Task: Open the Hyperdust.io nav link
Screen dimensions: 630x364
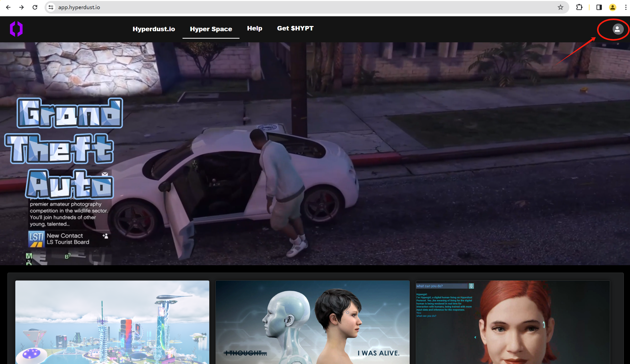Action: (154, 29)
